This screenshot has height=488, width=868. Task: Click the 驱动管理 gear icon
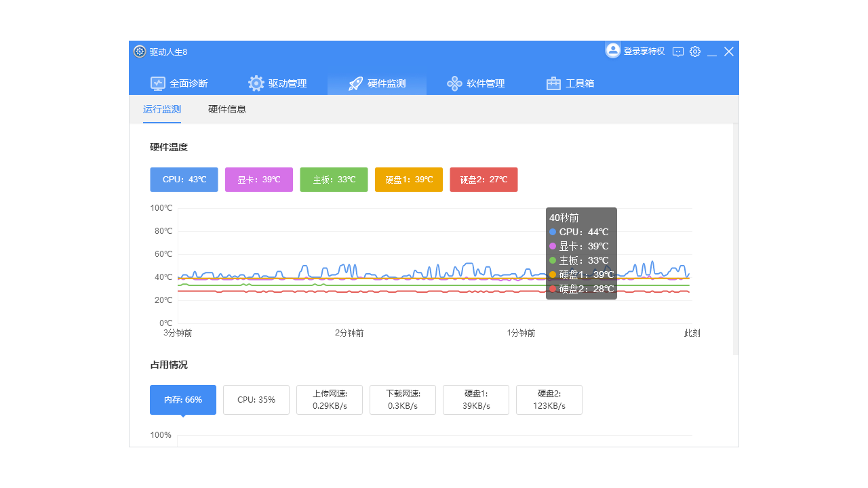click(x=256, y=83)
